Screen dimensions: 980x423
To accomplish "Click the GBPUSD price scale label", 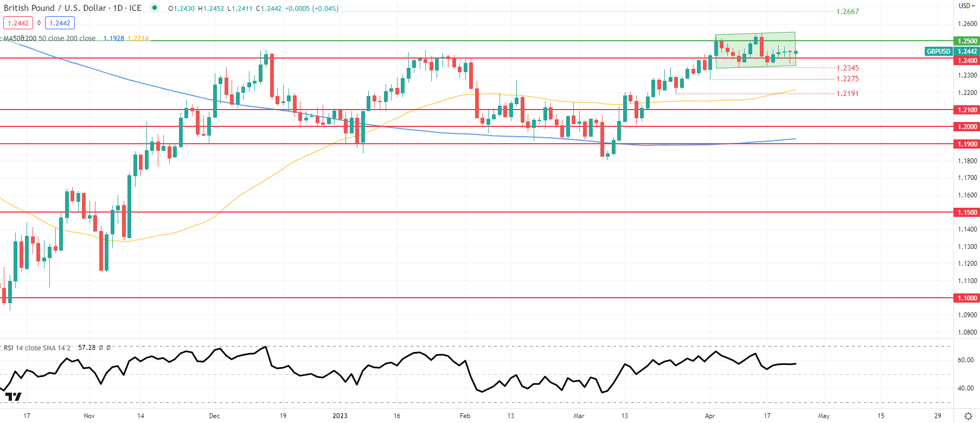I will click(x=938, y=52).
